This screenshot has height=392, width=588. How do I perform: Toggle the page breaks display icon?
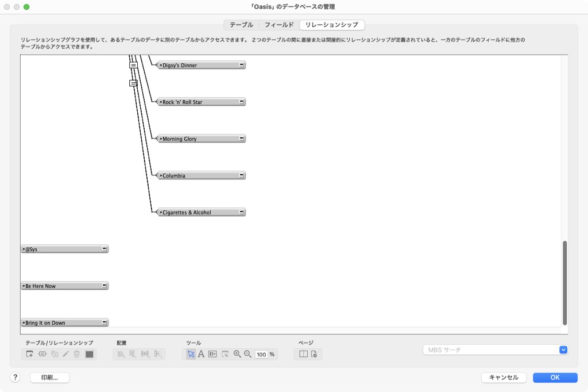pyautogui.click(x=303, y=355)
